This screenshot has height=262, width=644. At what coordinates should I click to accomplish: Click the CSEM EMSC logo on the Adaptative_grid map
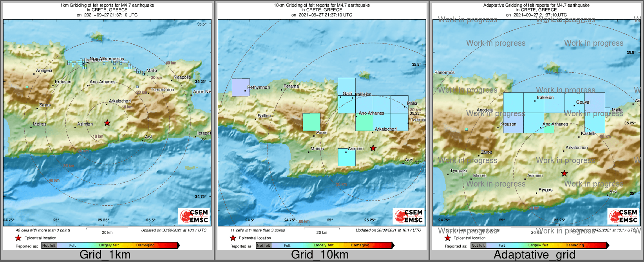(x=623, y=216)
